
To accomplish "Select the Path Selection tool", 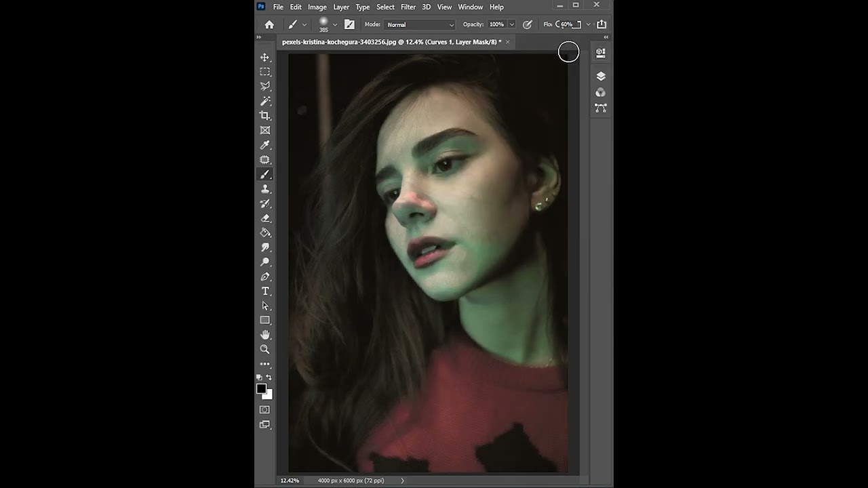I will pos(265,306).
